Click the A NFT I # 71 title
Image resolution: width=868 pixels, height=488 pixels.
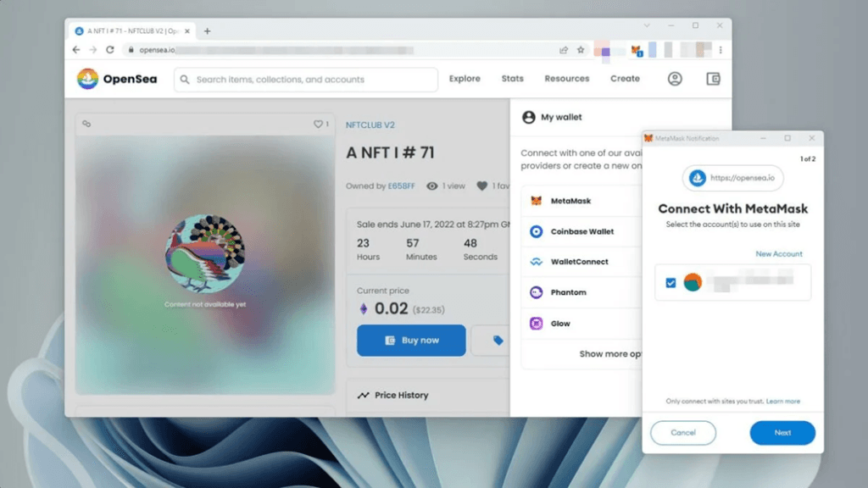tap(390, 152)
